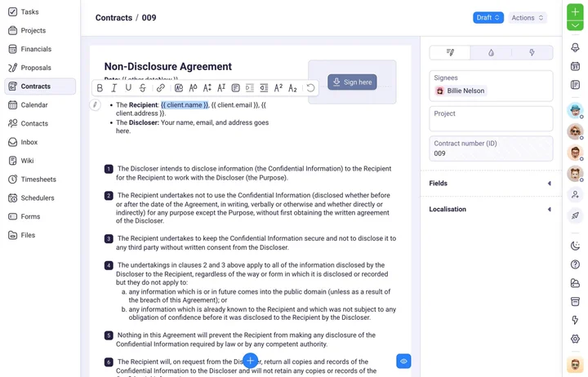This screenshot has width=588, height=377.
Task: Open the Actions dropdown menu
Action: pos(527,18)
